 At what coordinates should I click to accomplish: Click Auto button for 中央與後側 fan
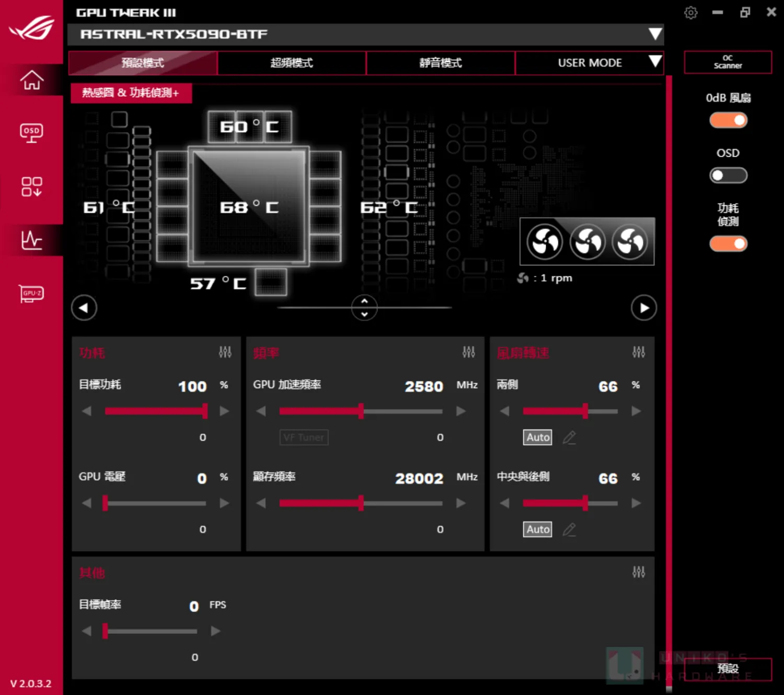click(x=537, y=529)
